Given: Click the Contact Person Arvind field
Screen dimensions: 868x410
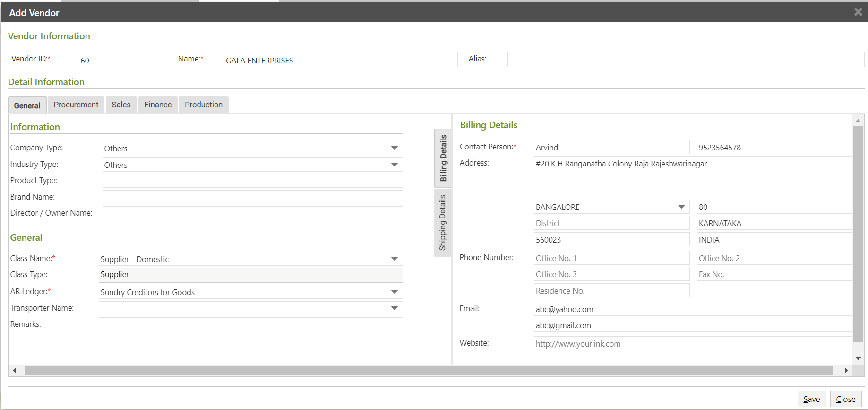Looking at the screenshot, I should pos(611,147).
